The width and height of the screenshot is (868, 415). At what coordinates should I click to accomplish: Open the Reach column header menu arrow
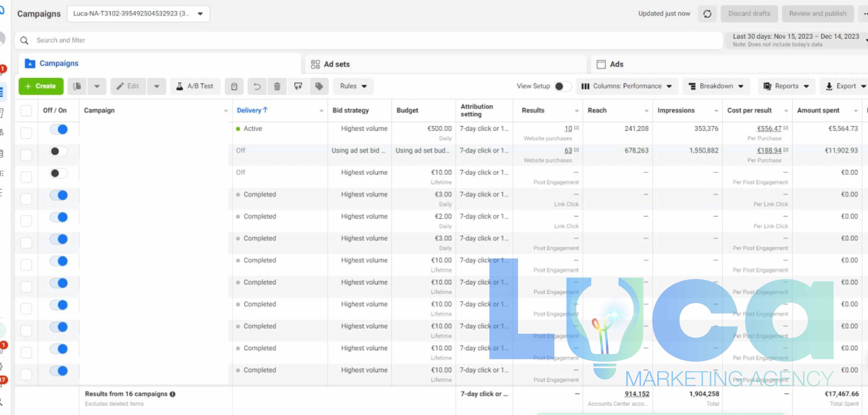pyautogui.click(x=646, y=110)
